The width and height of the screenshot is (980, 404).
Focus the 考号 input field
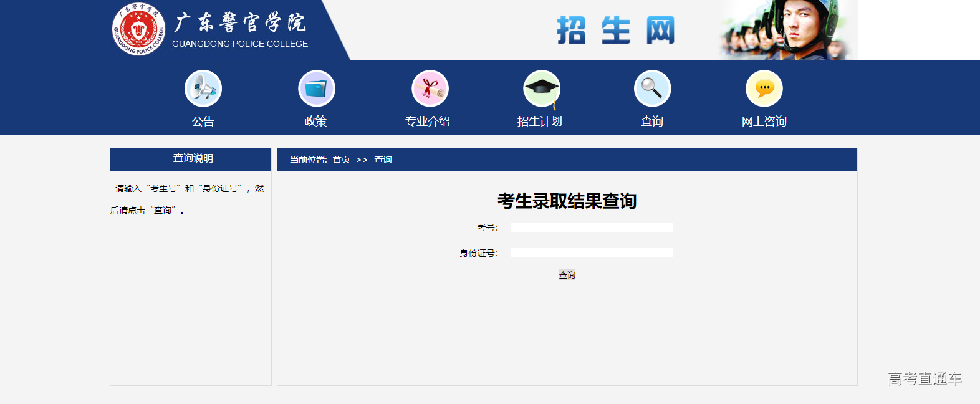(x=591, y=228)
